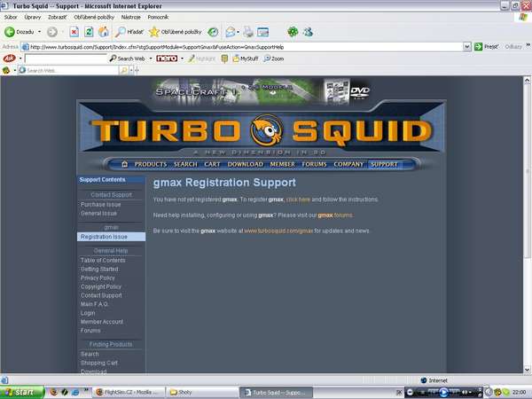Open the Ask logo dropdown arrow
The height and width of the screenshot is (399, 532).
20,59
